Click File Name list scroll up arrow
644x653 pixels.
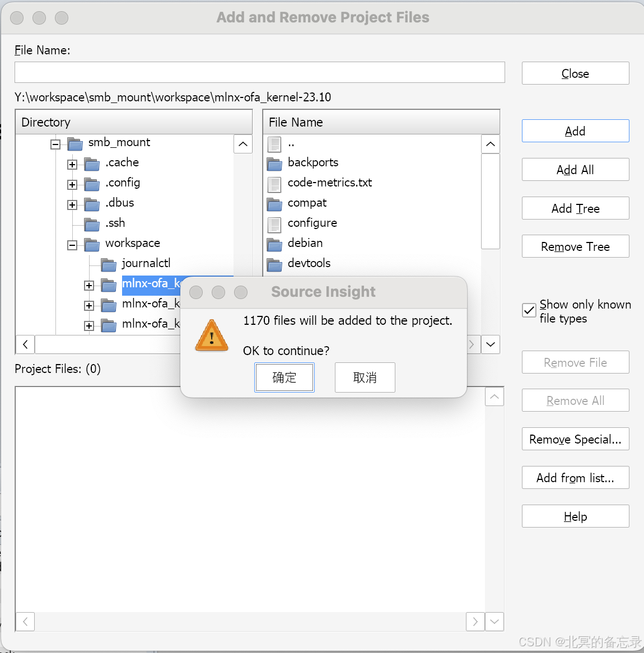coord(491,144)
